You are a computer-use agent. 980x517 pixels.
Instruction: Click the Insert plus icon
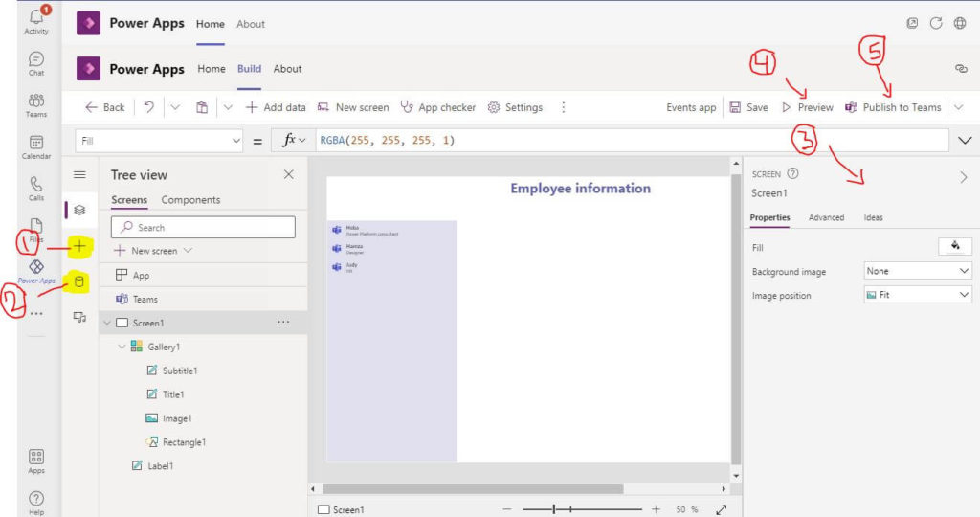79,246
